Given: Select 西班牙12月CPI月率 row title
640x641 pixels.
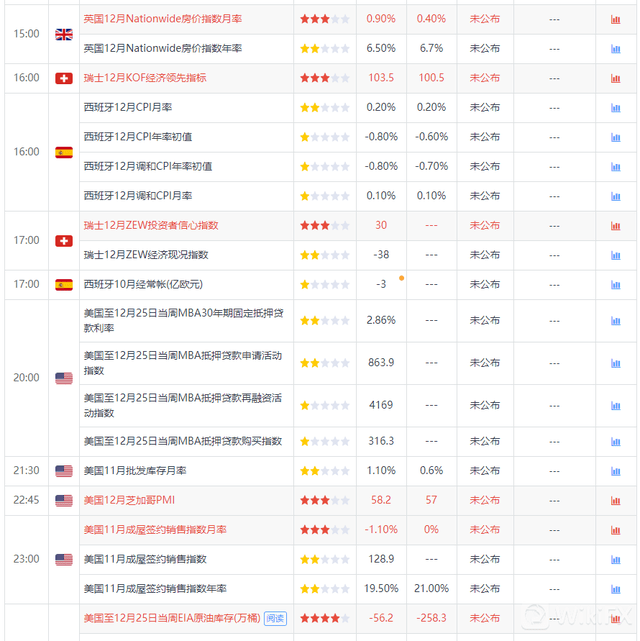Looking at the screenshot, I should point(128,107).
